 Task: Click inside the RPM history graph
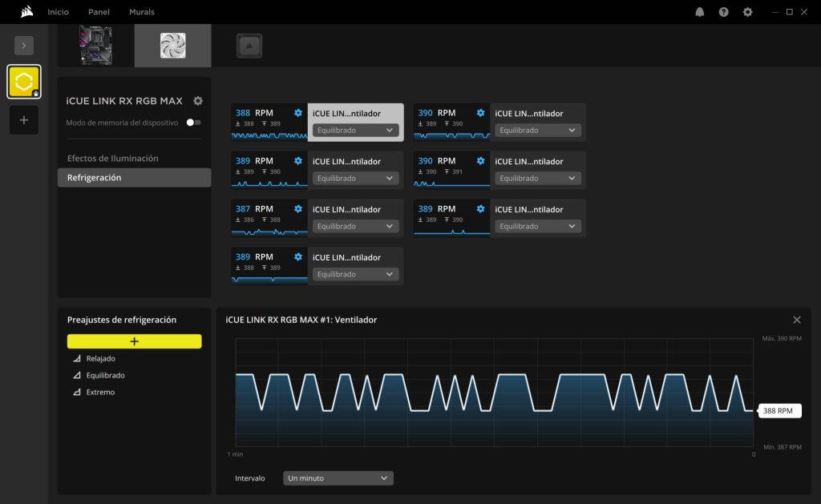click(x=494, y=393)
